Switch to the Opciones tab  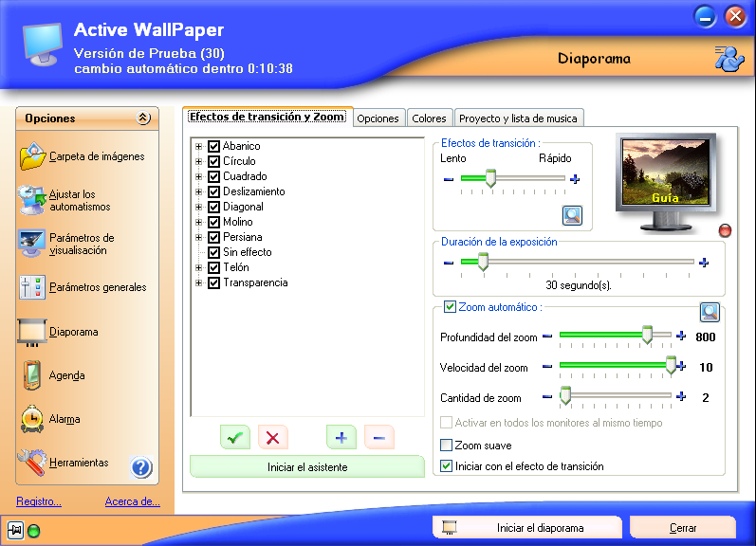coord(378,118)
